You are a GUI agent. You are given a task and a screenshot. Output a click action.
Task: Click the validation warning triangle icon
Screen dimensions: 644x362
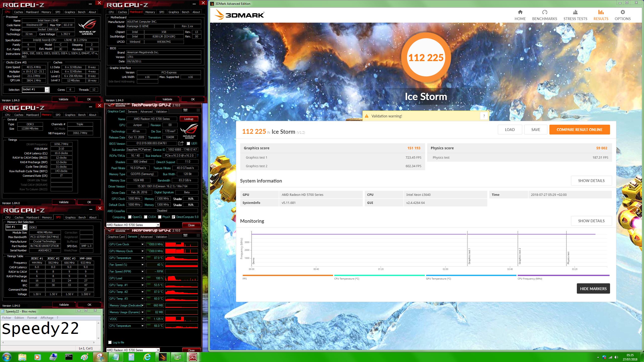click(367, 116)
